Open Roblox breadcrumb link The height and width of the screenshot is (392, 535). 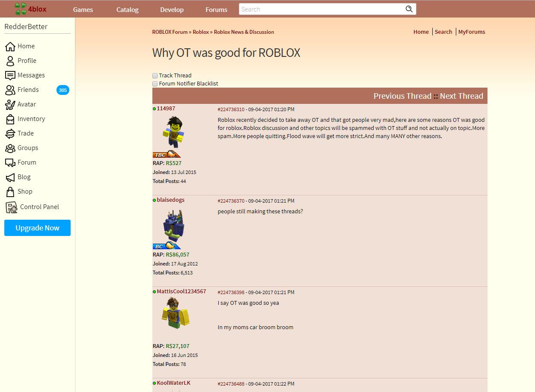201,32
